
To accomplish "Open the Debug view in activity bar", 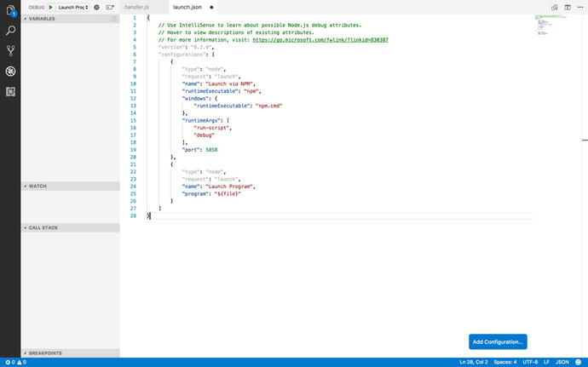I will coord(10,72).
